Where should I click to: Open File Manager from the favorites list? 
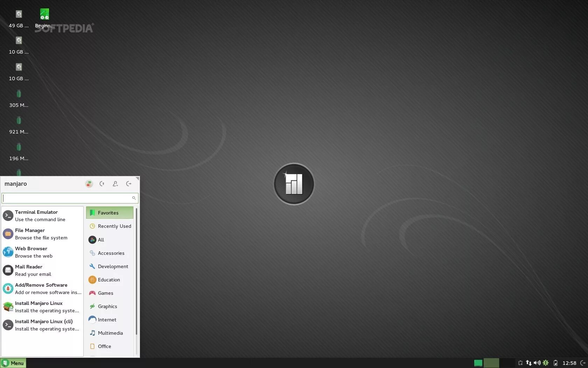coord(42,234)
